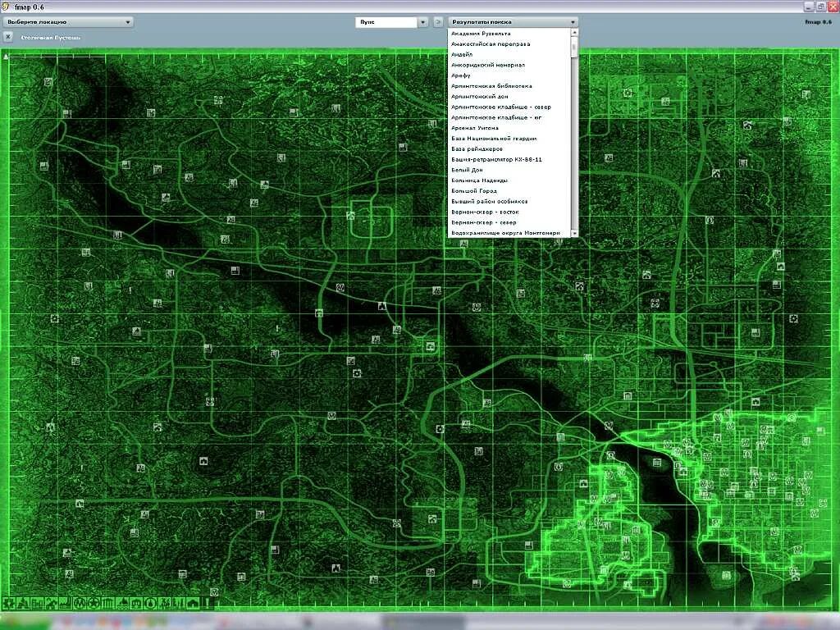Toggle the domed house filter icon

[x=194, y=603]
